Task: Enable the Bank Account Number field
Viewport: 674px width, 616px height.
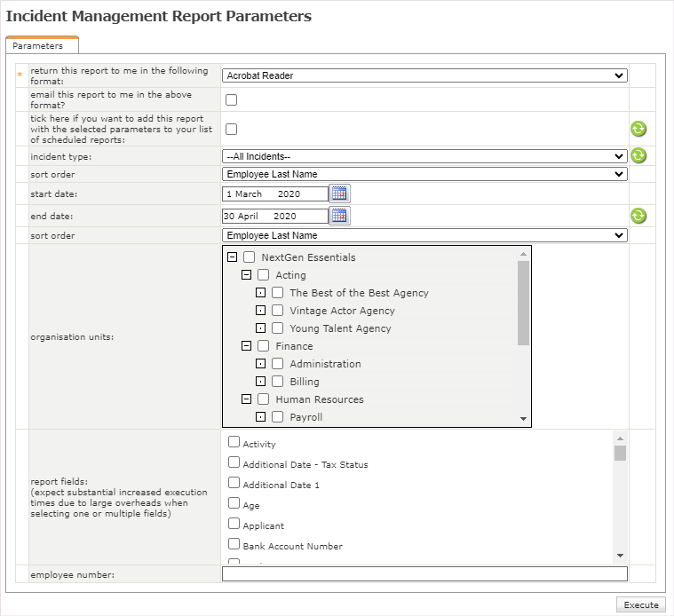Action: 234,544
